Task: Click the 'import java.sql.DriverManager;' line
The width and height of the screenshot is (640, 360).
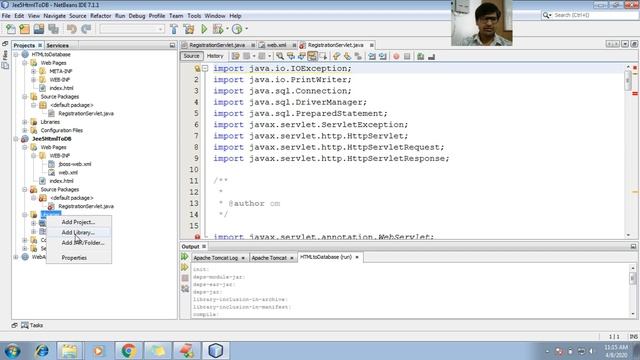Action: pyautogui.click(x=290, y=102)
